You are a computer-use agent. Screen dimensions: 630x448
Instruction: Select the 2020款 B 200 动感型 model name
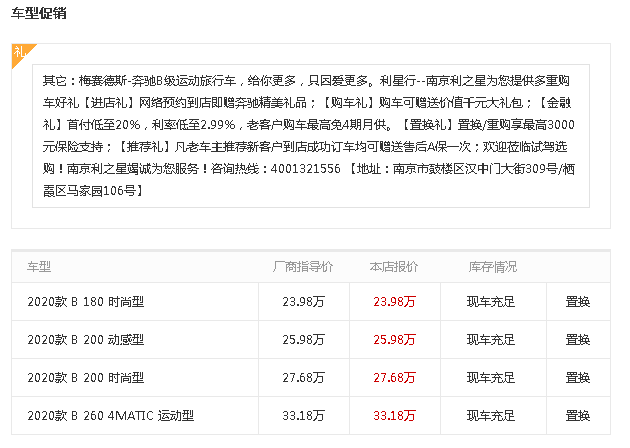(x=85, y=340)
